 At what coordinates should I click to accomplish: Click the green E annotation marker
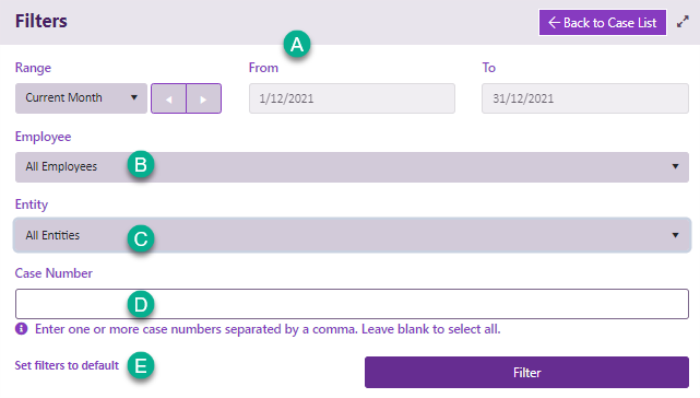[x=141, y=365]
